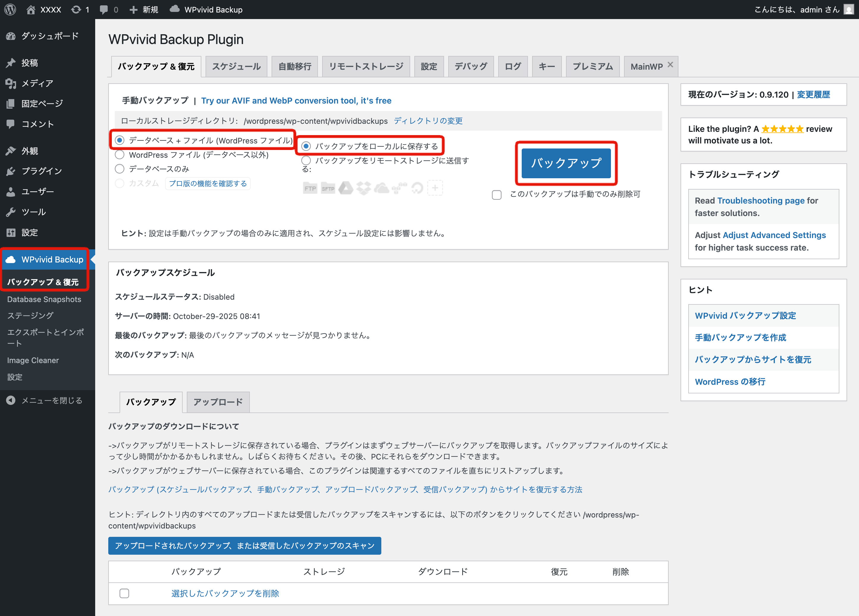Open the 新規 add-new dropdown
The height and width of the screenshot is (616, 859).
point(144,10)
